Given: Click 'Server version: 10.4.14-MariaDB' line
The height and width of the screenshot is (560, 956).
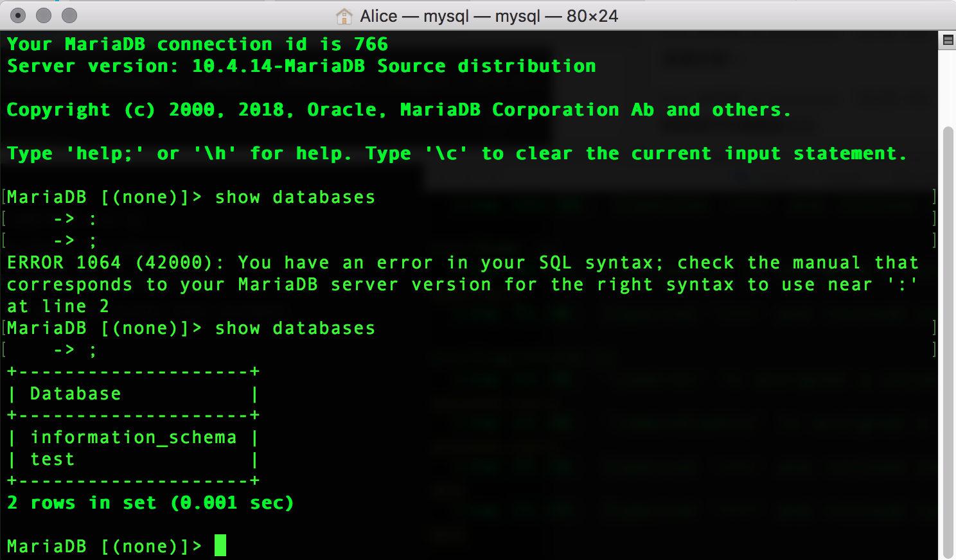Looking at the screenshot, I should pos(301,66).
